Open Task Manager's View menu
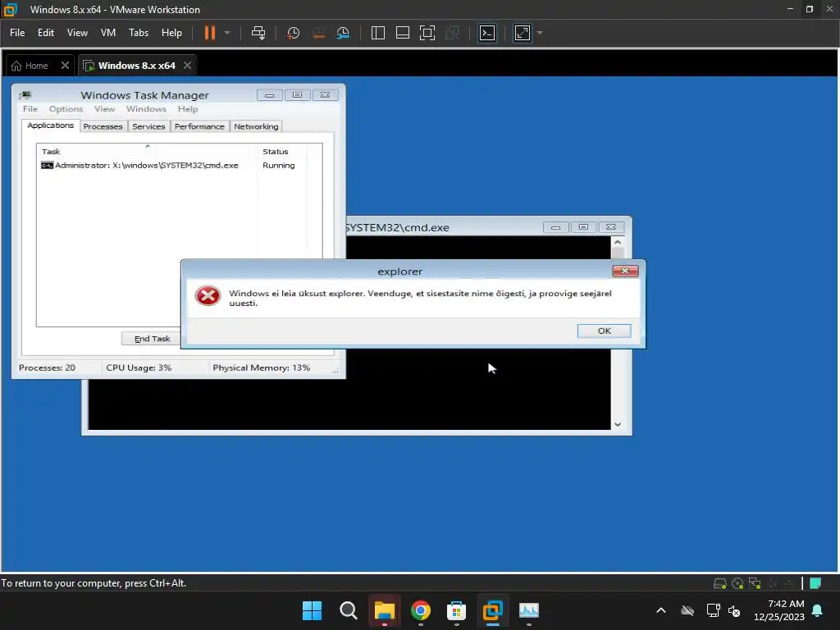Image resolution: width=840 pixels, height=630 pixels. 104,109
